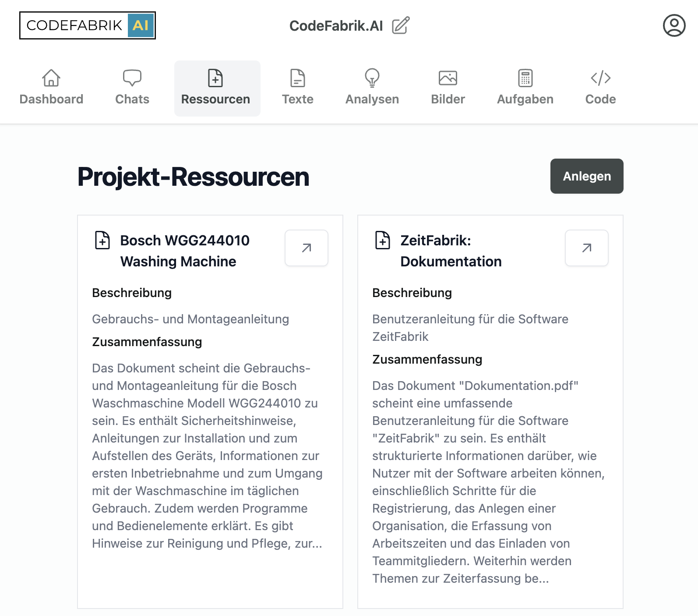Open ZeitFabrik Dokumentation via arrow button

coord(587,248)
